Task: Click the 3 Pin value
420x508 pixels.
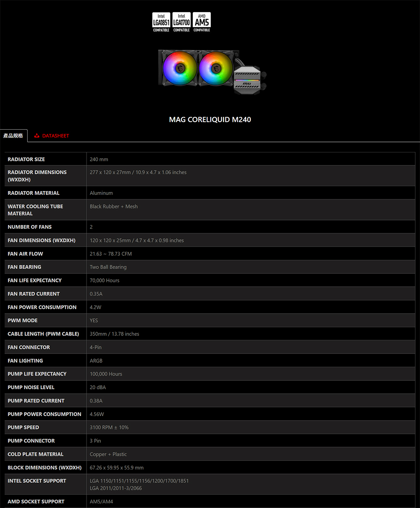Action: tap(95, 441)
